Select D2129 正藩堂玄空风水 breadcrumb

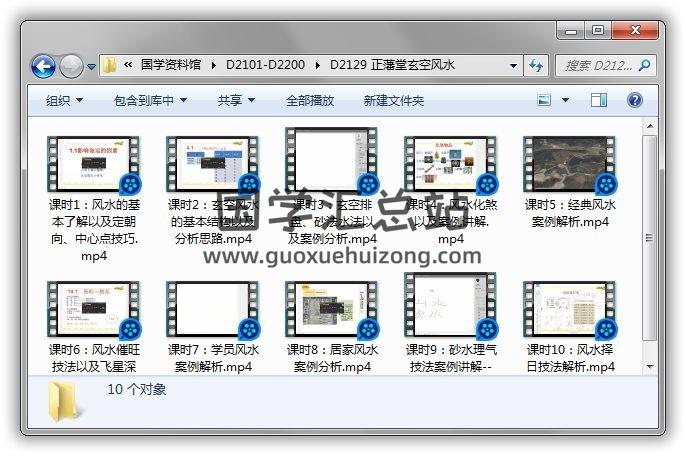392,65
